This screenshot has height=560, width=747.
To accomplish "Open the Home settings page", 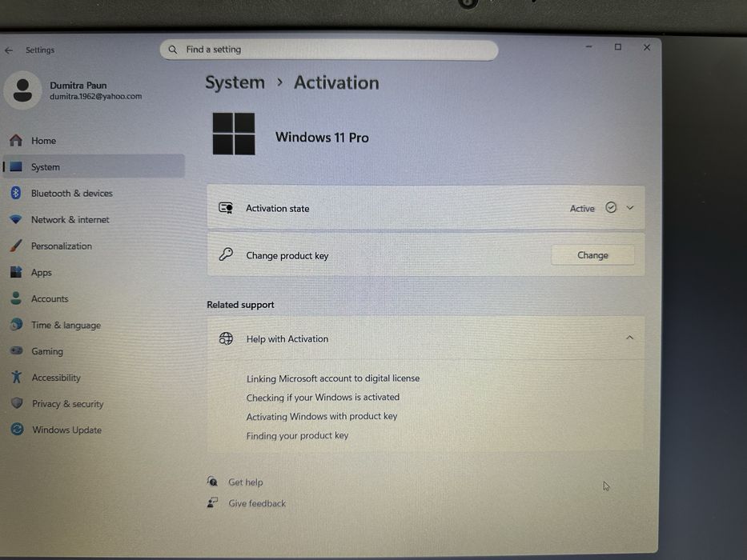I will click(94, 141).
